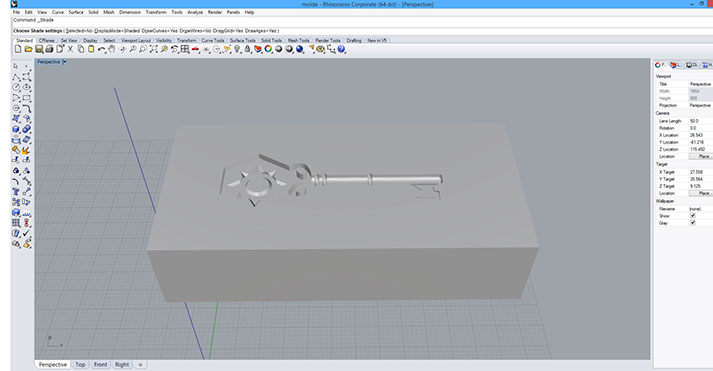713x371 pixels.
Task: Click the four-viewport layout icon
Action: pyautogui.click(x=185, y=49)
